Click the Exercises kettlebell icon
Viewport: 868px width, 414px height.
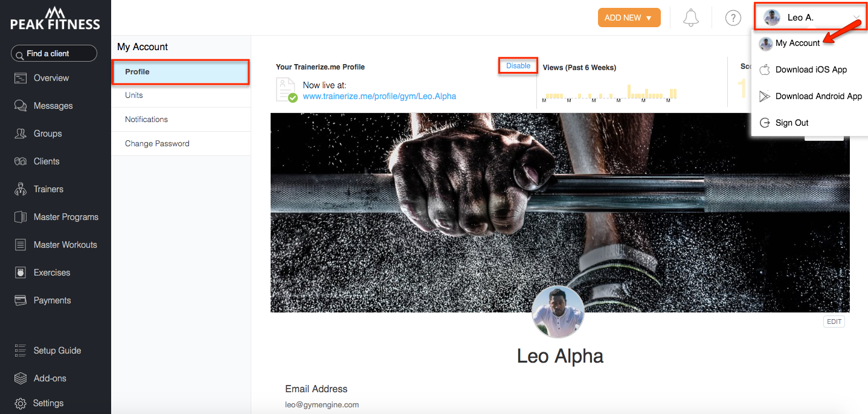(21, 273)
